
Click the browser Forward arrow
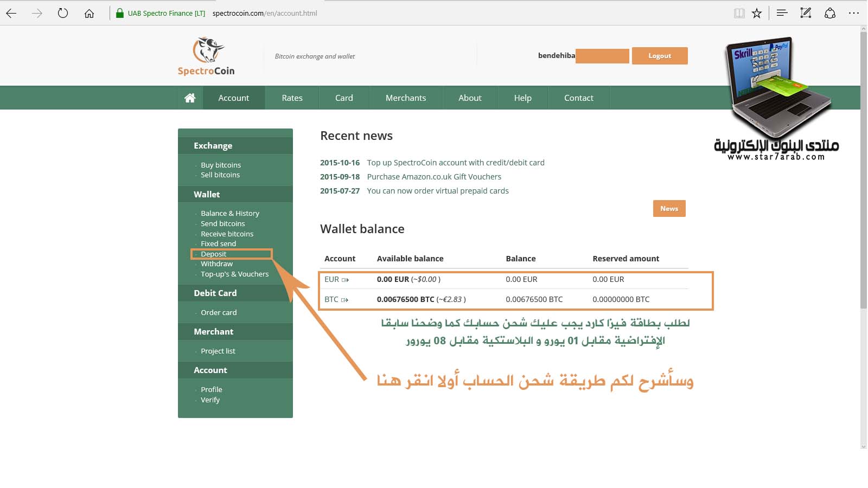tap(37, 13)
